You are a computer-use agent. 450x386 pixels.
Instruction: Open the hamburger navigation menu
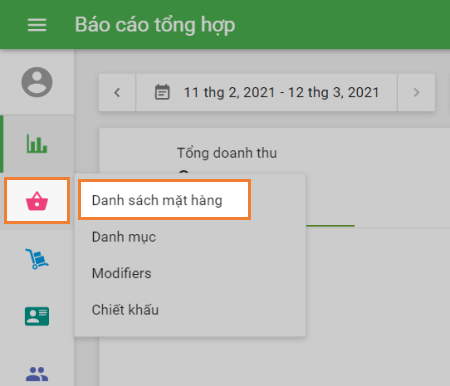pyautogui.click(x=37, y=25)
